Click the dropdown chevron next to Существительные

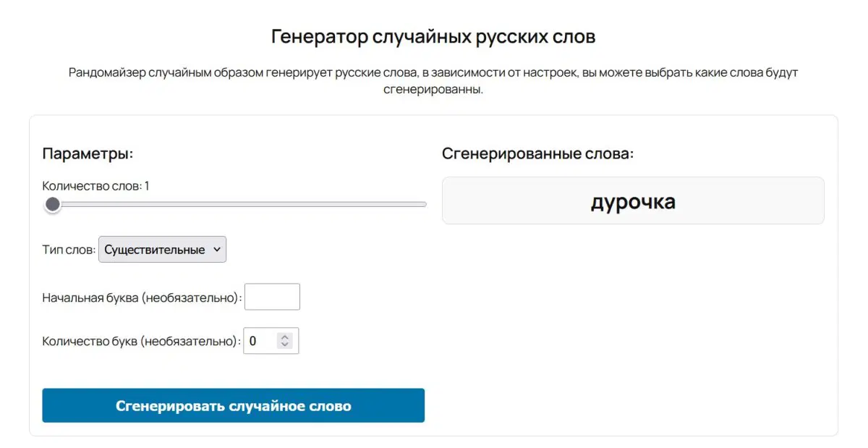click(216, 249)
